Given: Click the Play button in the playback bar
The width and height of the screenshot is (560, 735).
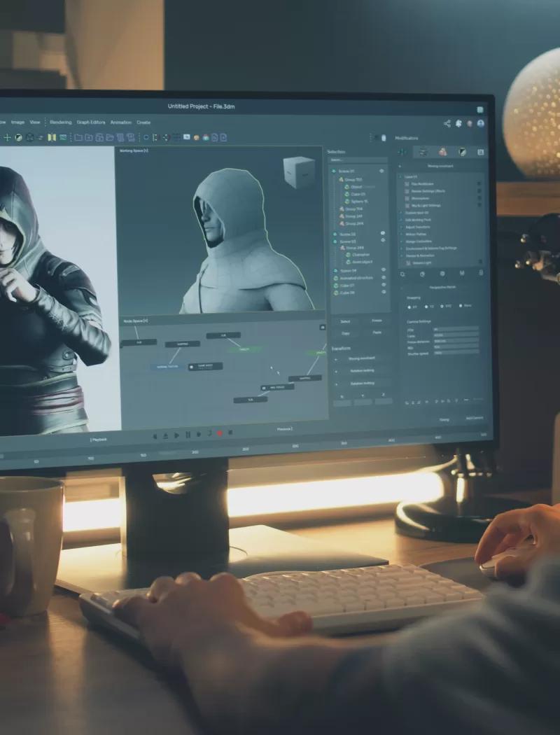Looking at the screenshot, I should point(176,435).
